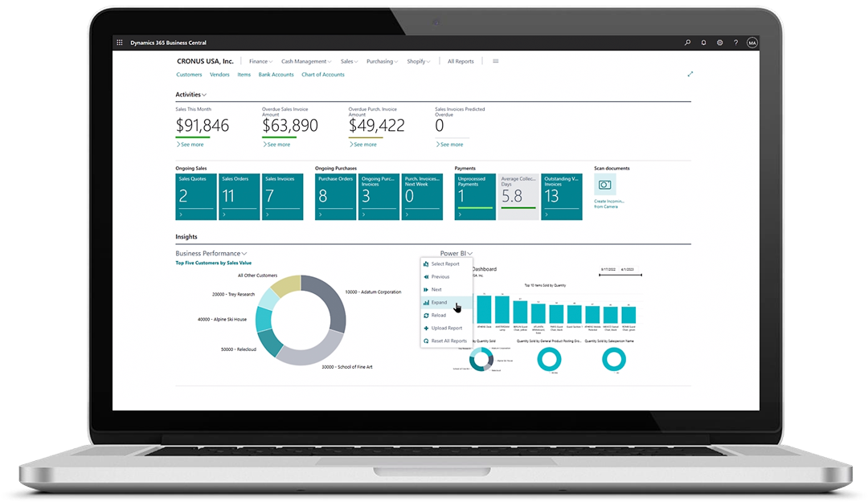Image resolution: width=868 pixels, height=502 pixels.
Task: Click the $91,846 sales amount
Action: 203,125
